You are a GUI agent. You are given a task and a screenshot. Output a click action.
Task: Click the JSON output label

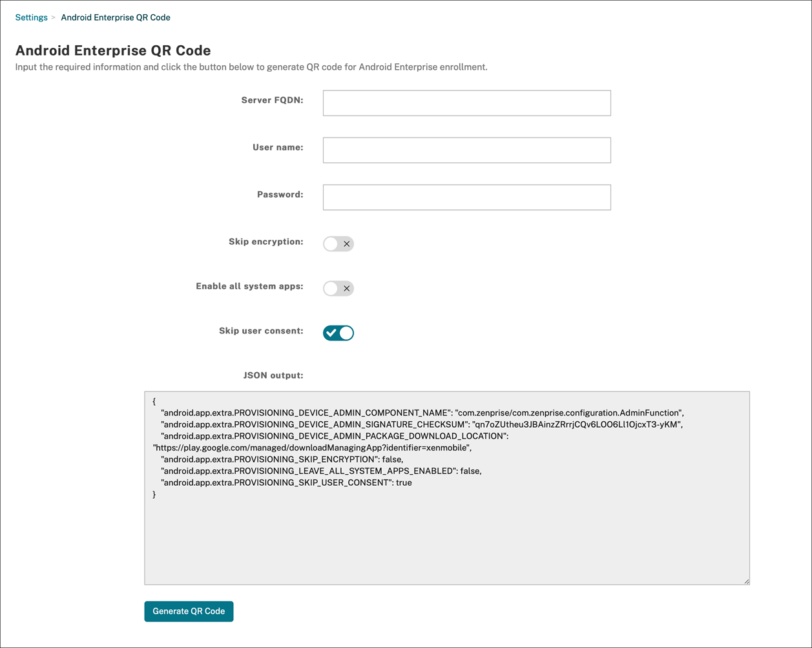274,375
